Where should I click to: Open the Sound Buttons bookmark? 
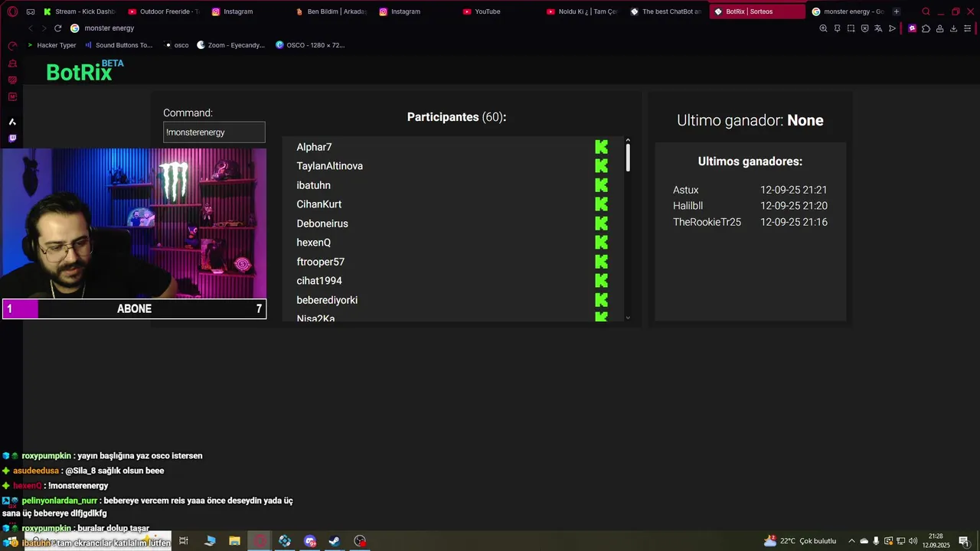[x=119, y=45]
